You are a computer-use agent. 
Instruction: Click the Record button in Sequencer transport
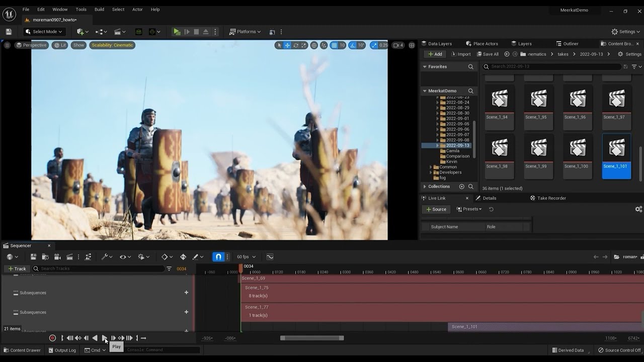tap(52, 338)
